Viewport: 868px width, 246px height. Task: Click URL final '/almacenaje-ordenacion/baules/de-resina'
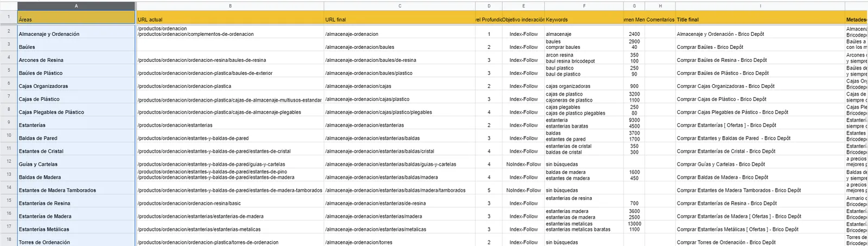tap(400, 58)
